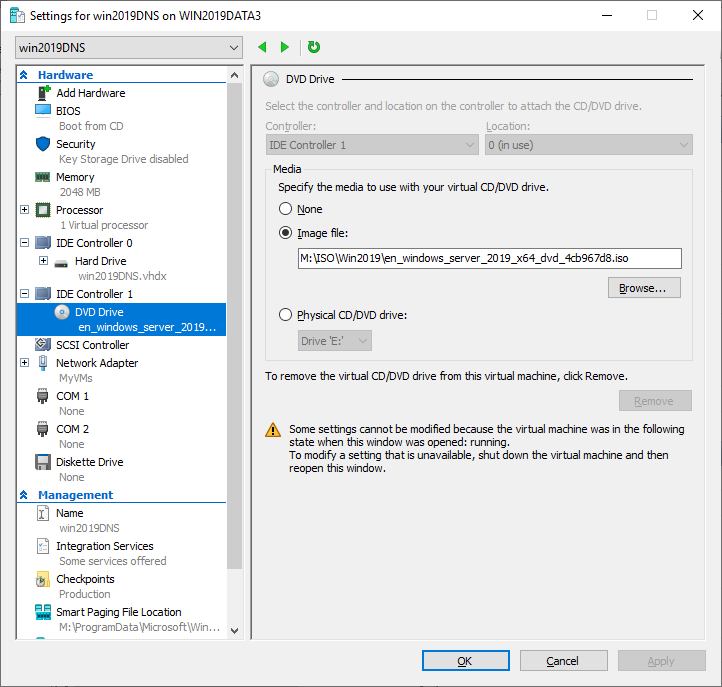The height and width of the screenshot is (687, 722).
Task: Select the Processor icon
Action: [43, 210]
